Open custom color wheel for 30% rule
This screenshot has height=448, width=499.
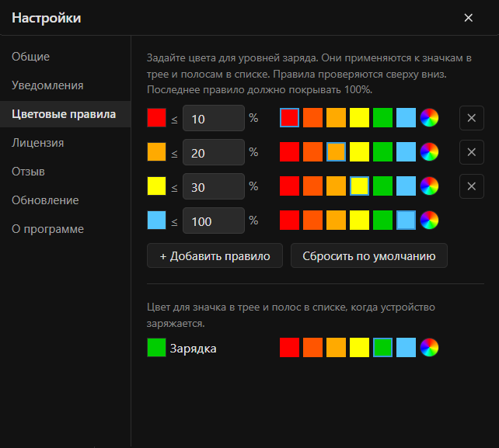[429, 186]
